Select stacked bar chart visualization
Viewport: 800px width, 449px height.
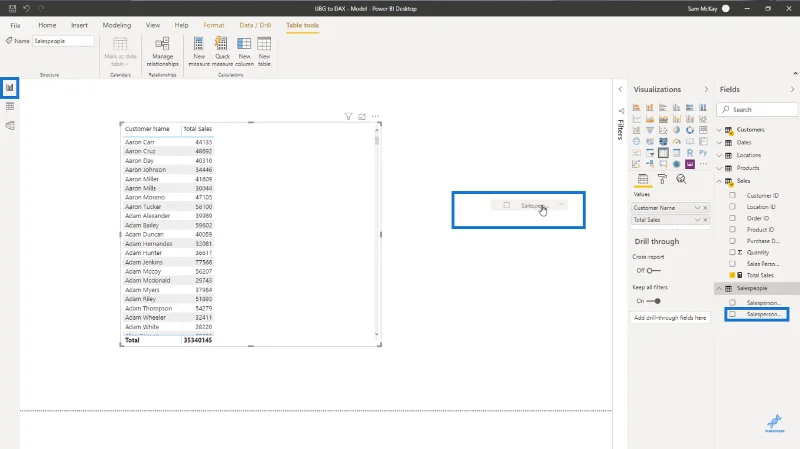pos(636,107)
